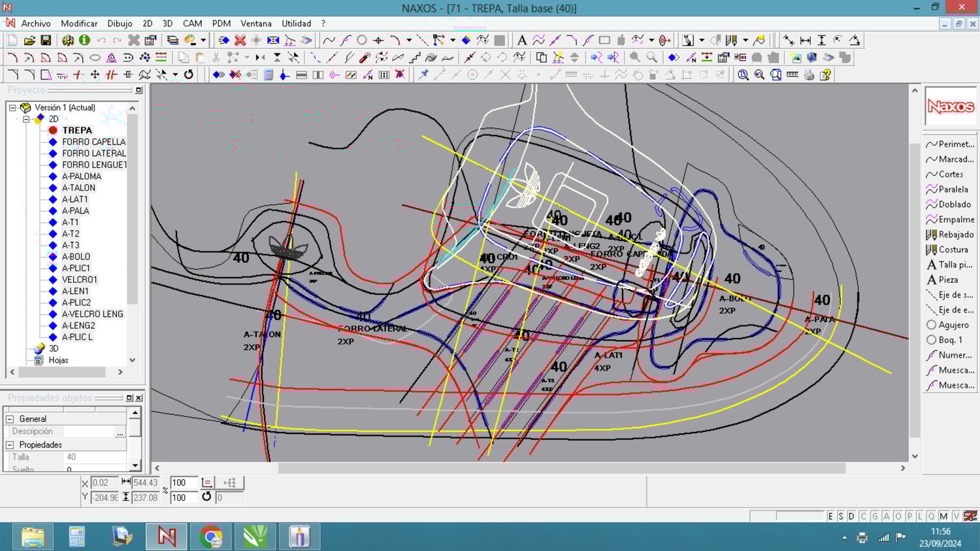This screenshot has width=980, height=551.
Task: Open the dropdown arrow beside the pencils icon
Action: (x=745, y=40)
